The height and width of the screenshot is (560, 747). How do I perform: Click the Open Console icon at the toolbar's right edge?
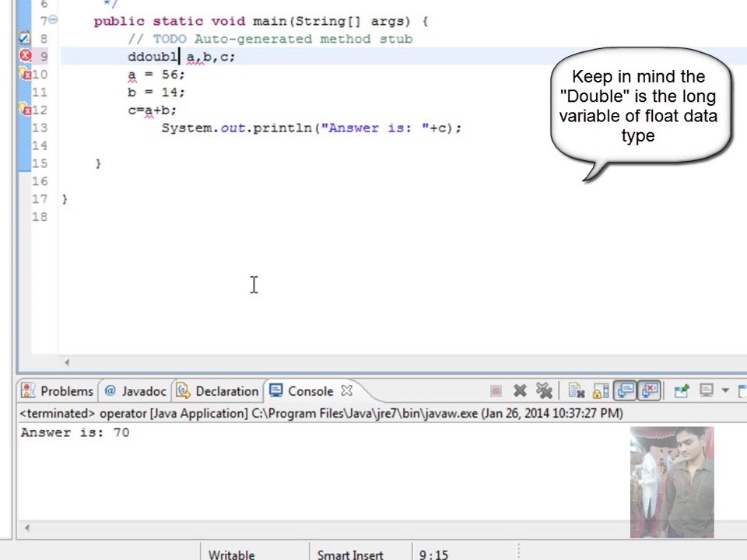[742, 391]
